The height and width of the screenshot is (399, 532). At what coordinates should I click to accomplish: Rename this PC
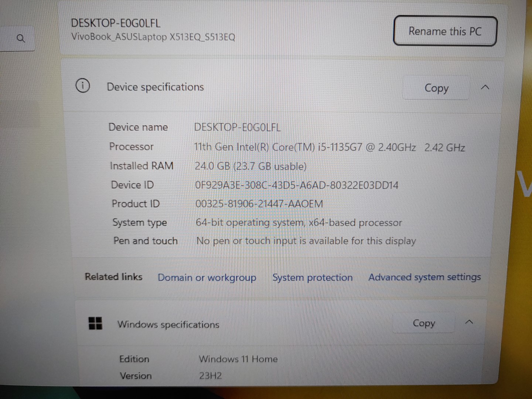pos(445,31)
